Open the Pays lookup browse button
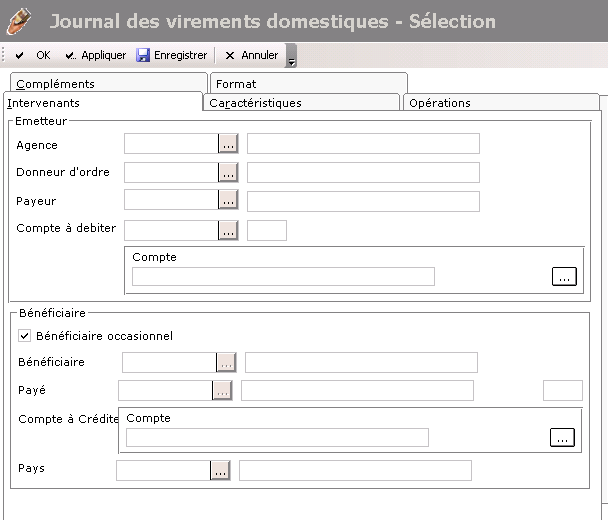The height and width of the screenshot is (520, 608). tap(220, 470)
